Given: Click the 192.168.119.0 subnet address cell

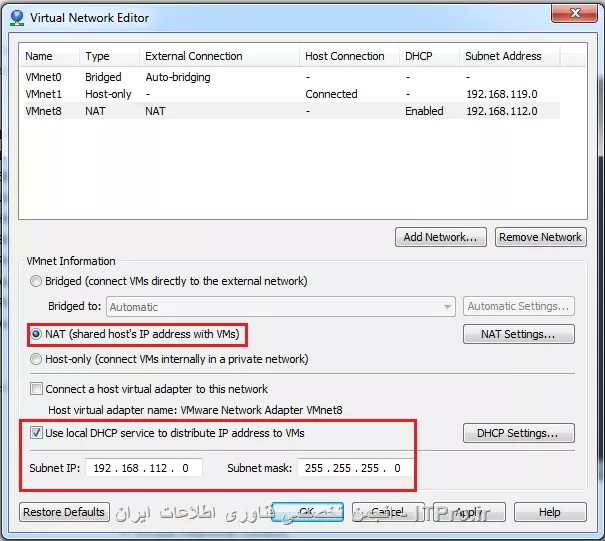Looking at the screenshot, I should [502, 94].
